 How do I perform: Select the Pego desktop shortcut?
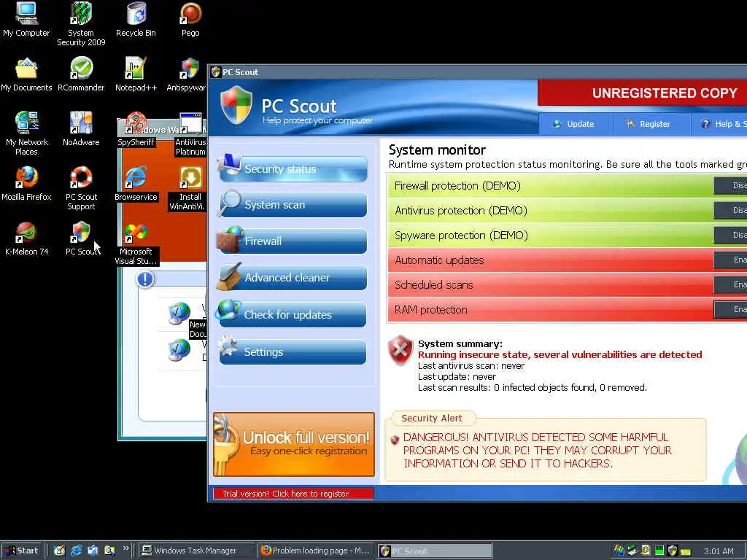190,19
